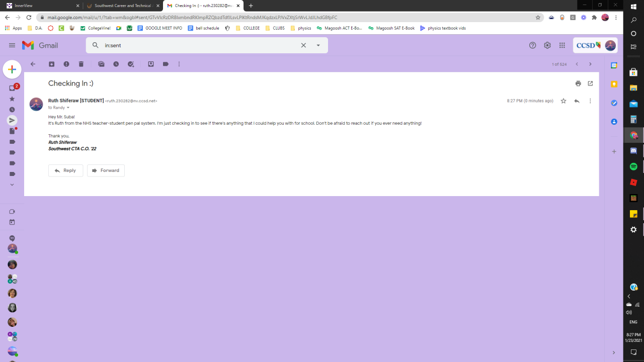Delete the Checking In email
This screenshot has width=644, height=362.
81,64
